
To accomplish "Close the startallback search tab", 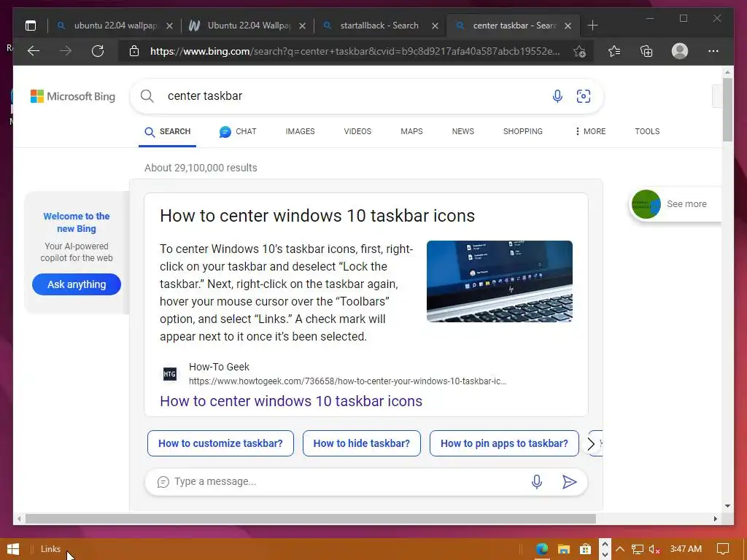I will click(x=435, y=26).
